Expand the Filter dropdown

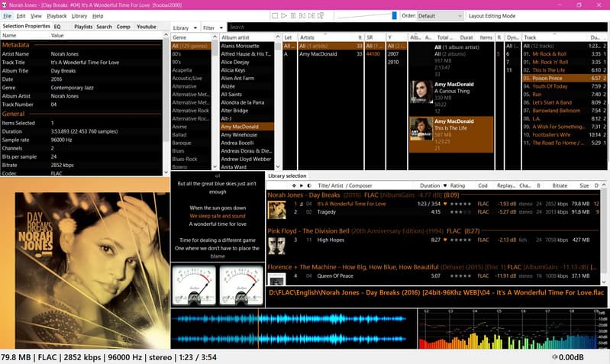point(210,27)
